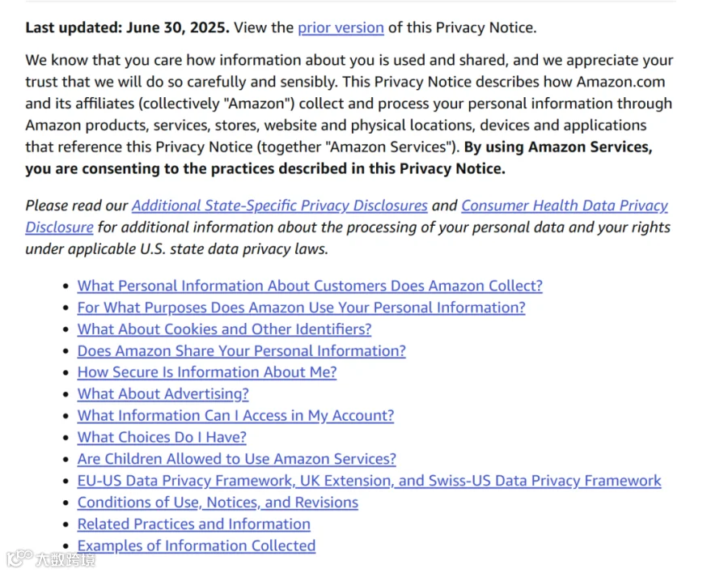Click the watermark logo icon at bottom-left
The height and width of the screenshot is (573, 728).
(x=19, y=558)
